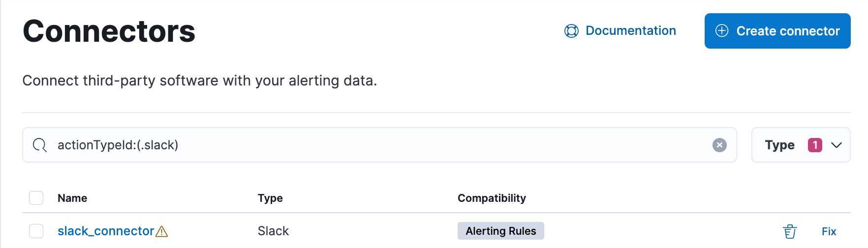
Task: Click the warning icon beside slack_connector
Action: tap(162, 231)
